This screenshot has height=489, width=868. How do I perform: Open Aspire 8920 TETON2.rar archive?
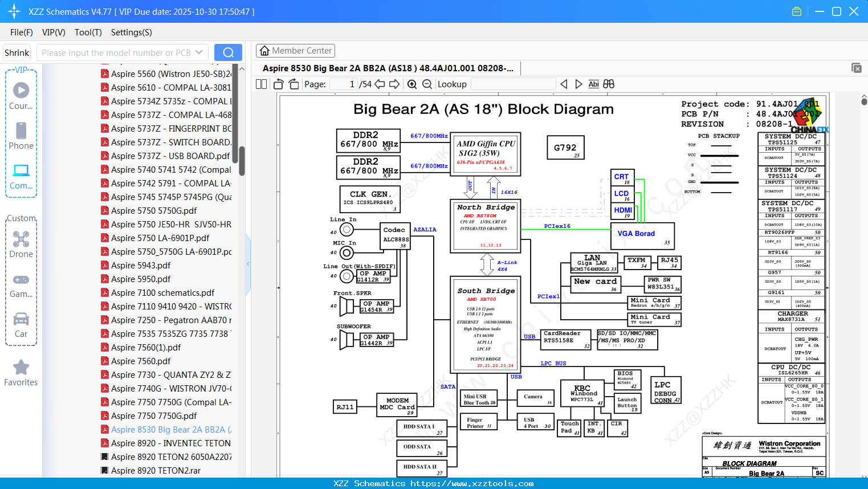point(156,470)
